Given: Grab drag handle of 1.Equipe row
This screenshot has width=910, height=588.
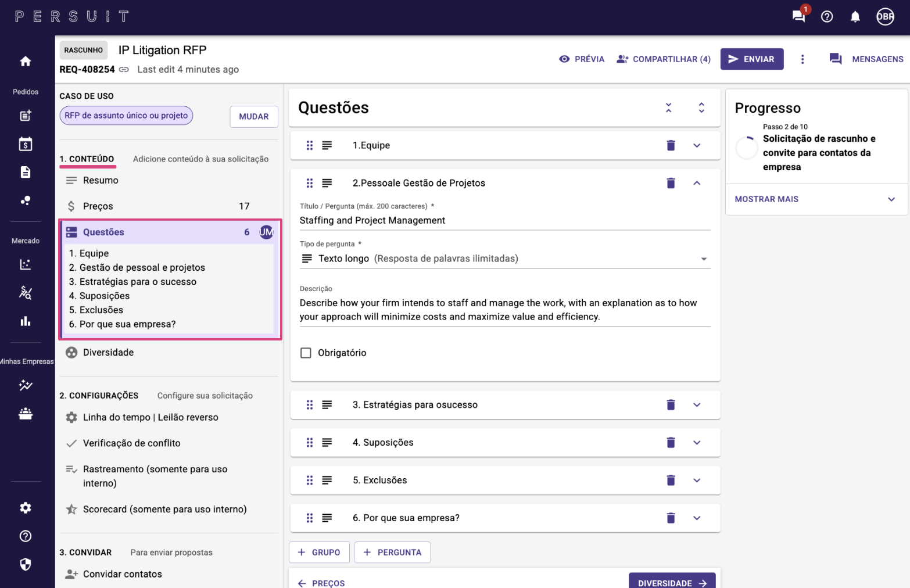Looking at the screenshot, I should tap(310, 145).
